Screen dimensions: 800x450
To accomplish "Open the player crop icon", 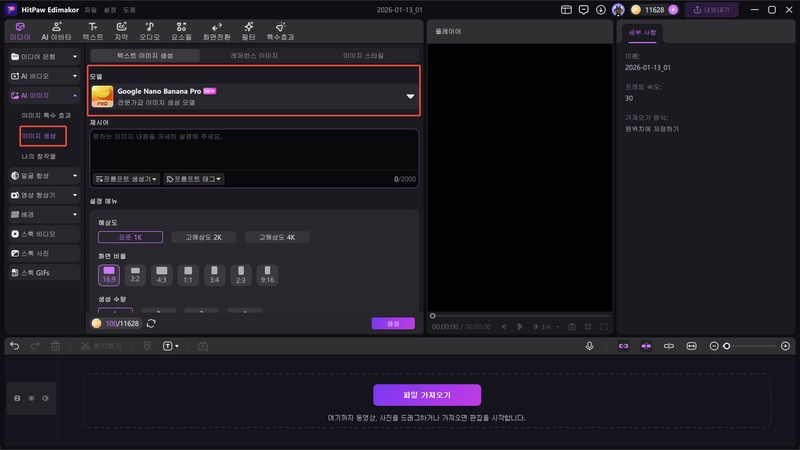I will 588,327.
